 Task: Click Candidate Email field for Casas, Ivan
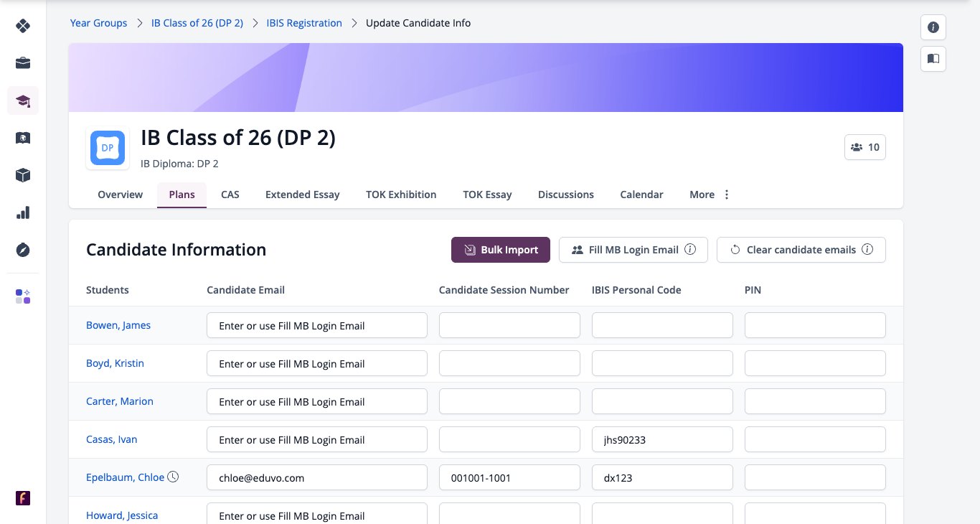tap(317, 439)
